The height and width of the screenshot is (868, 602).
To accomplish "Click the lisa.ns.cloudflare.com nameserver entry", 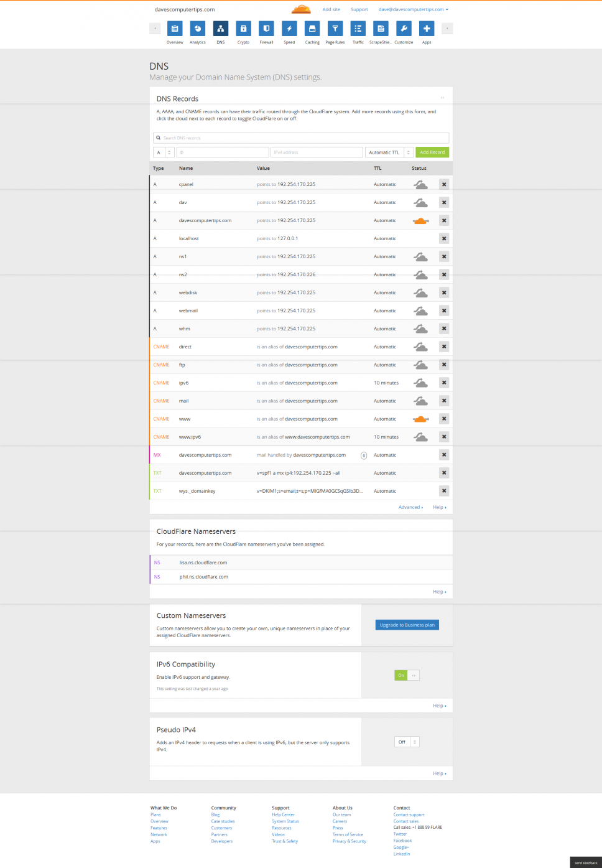I will pyautogui.click(x=203, y=562).
